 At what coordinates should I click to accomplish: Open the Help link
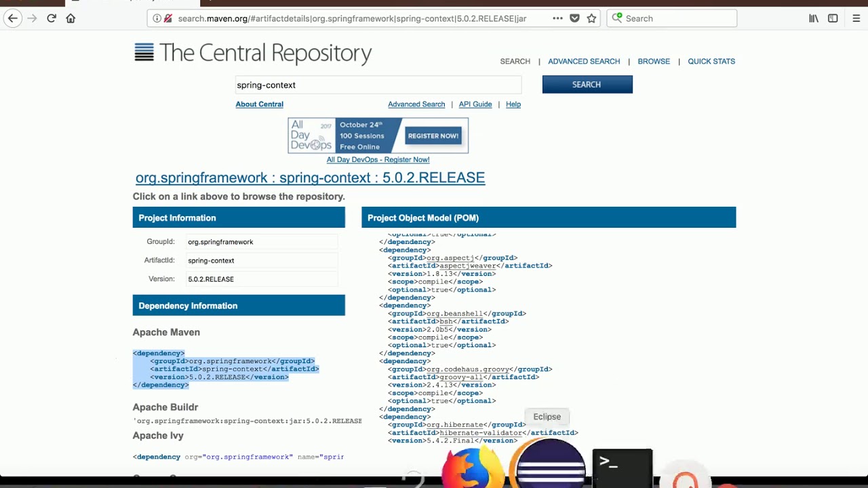coord(513,104)
